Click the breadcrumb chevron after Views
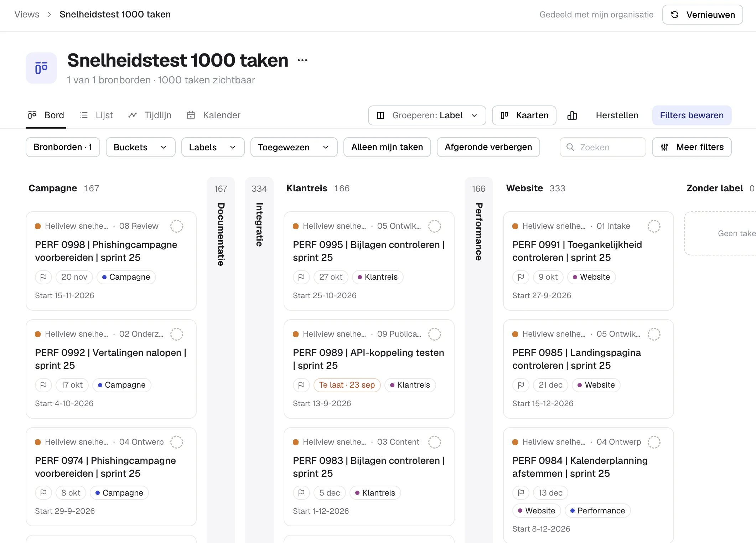This screenshot has width=756, height=543. coord(50,15)
